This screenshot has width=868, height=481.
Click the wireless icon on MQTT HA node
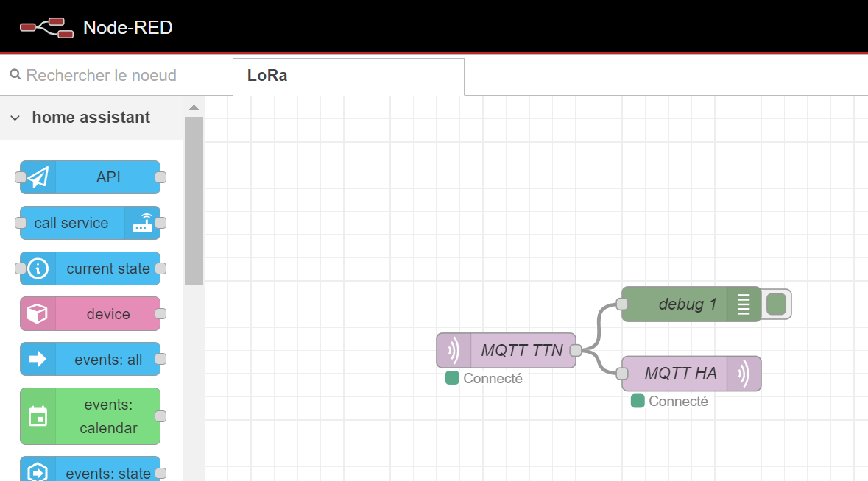744,374
